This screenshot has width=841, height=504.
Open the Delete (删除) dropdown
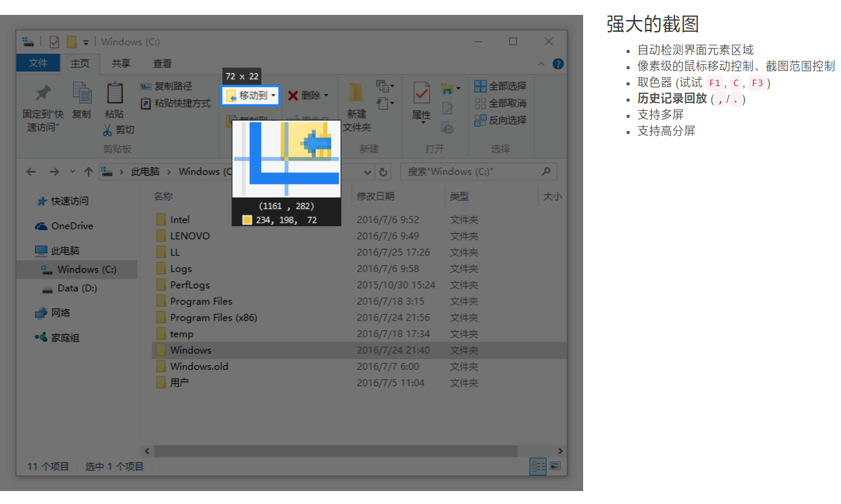(x=308, y=95)
